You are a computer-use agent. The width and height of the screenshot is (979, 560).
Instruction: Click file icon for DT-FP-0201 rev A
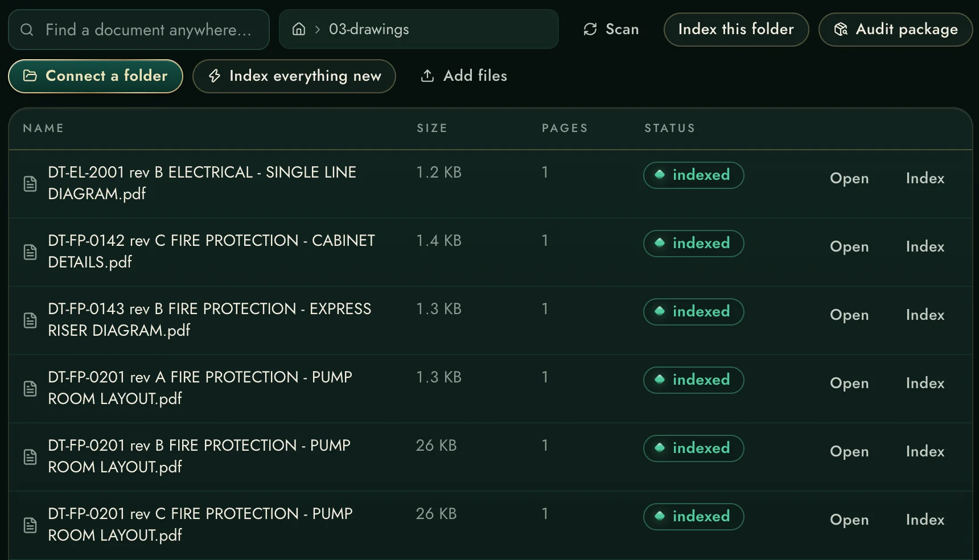(x=30, y=389)
